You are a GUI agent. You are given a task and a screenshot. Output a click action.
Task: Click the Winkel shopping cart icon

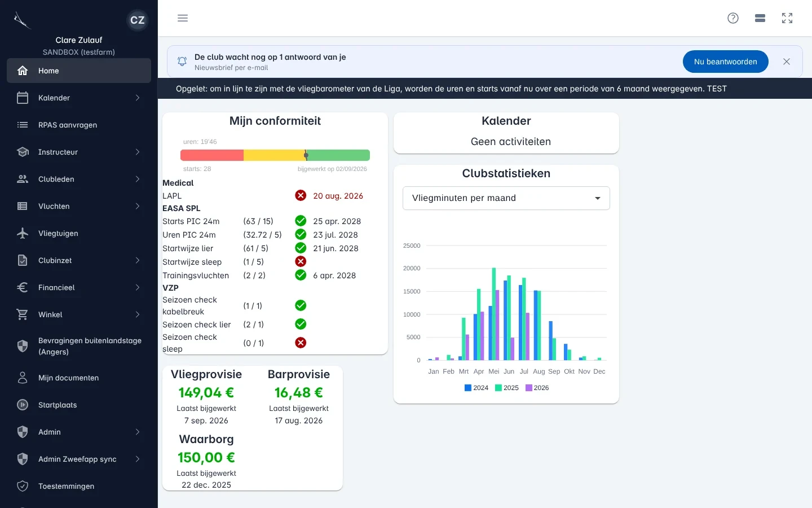click(x=23, y=314)
